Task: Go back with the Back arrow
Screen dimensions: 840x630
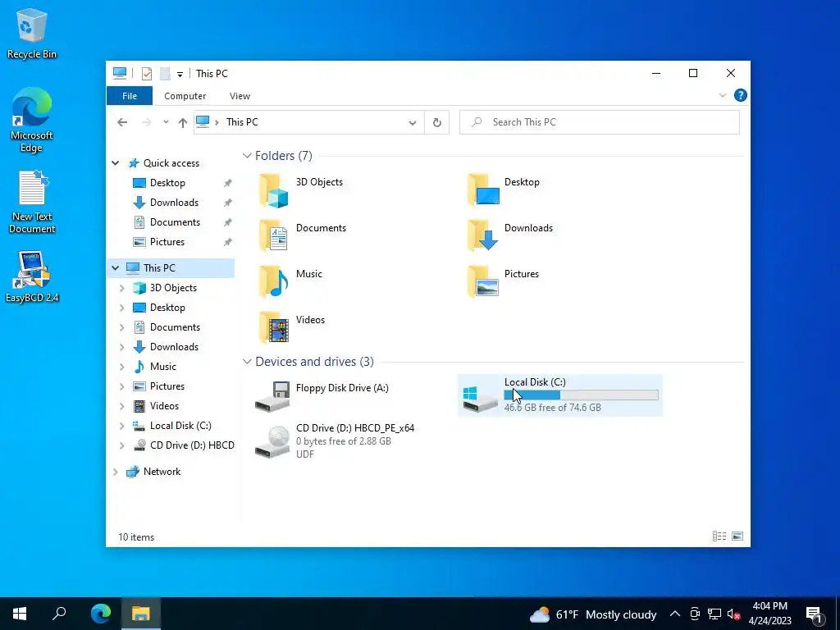Action: coord(122,122)
